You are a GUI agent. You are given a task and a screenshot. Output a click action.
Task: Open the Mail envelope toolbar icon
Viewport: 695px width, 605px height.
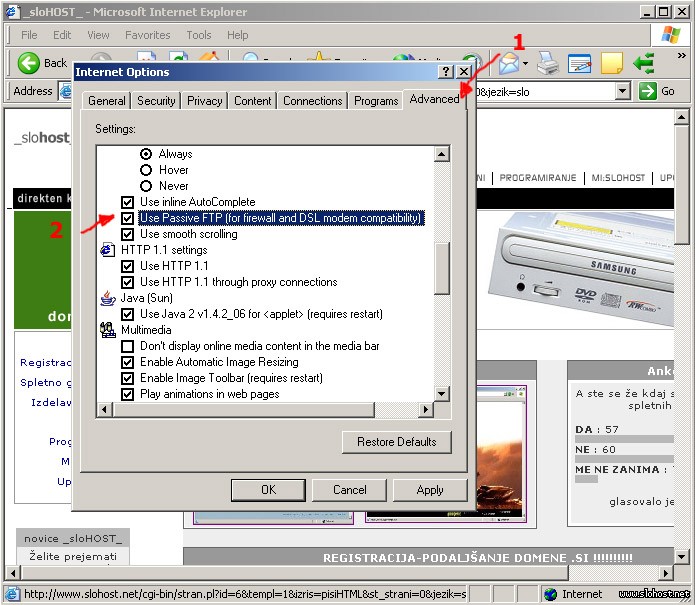[x=509, y=63]
